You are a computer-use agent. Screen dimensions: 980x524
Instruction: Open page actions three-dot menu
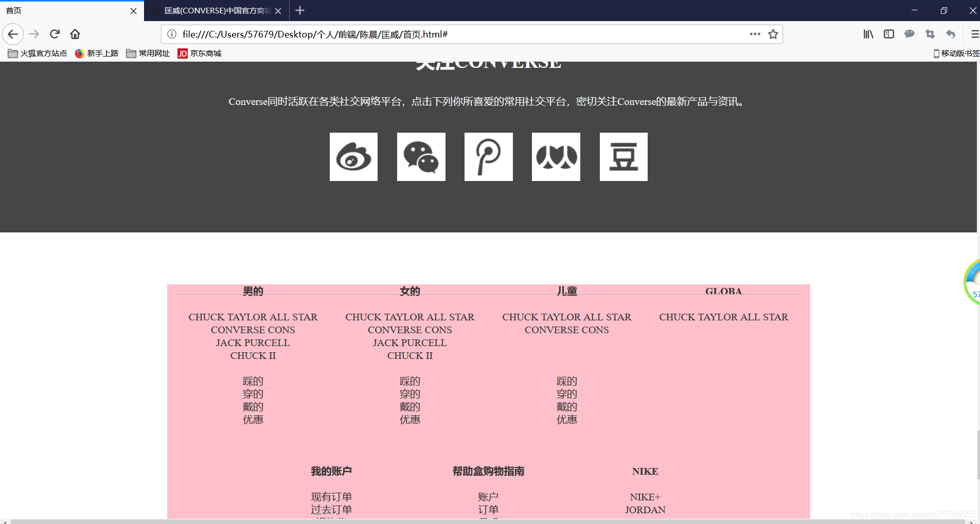point(755,34)
